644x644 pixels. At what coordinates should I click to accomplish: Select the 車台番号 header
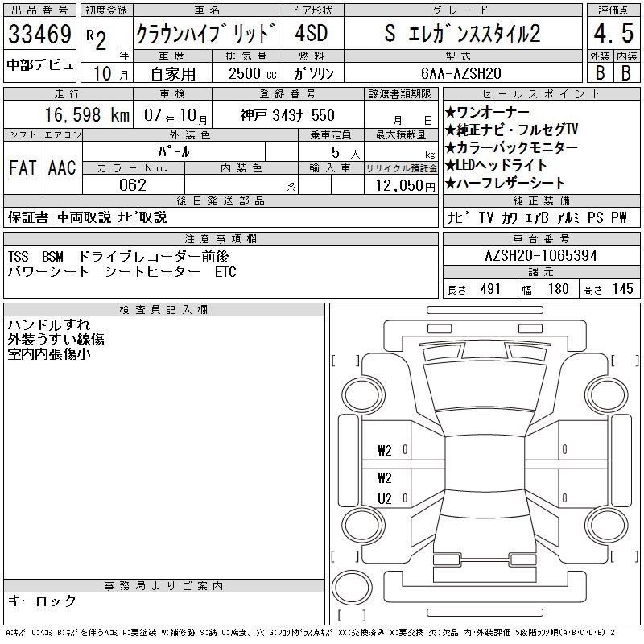click(x=541, y=238)
